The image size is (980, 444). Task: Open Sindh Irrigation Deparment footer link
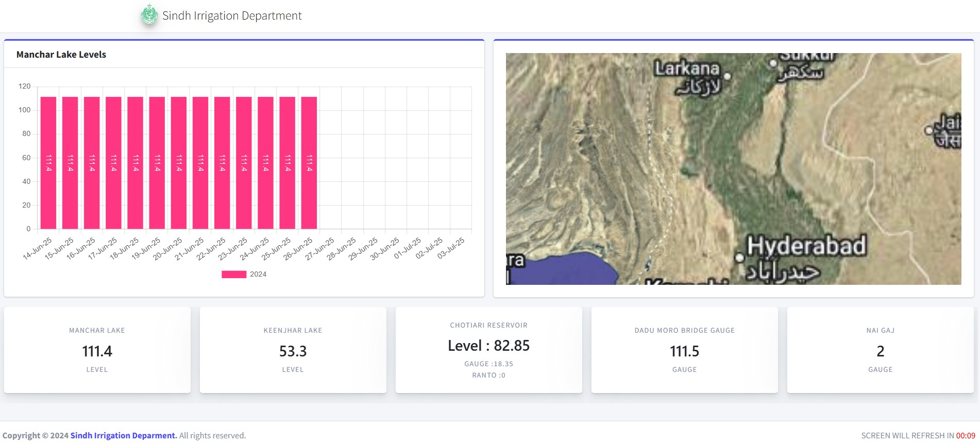(124, 436)
